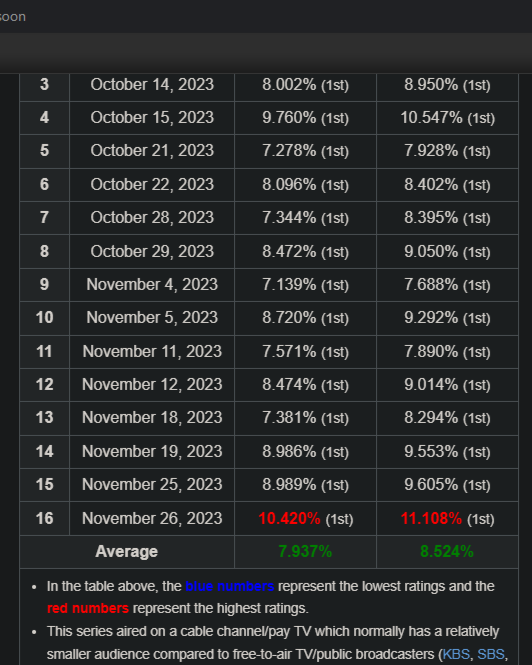Click the green 7.937% average value

(305, 552)
